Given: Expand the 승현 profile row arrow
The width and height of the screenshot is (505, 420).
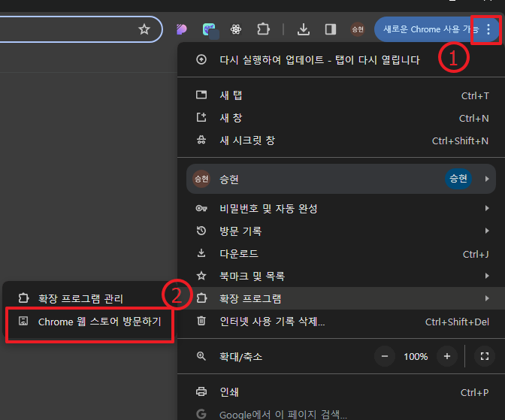Looking at the screenshot, I should (487, 179).
